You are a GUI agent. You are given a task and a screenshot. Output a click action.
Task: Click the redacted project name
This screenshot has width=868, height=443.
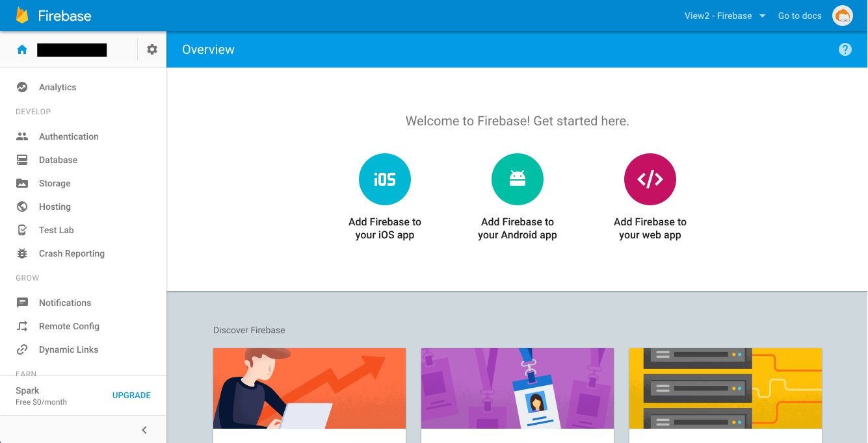coord(72,50)
